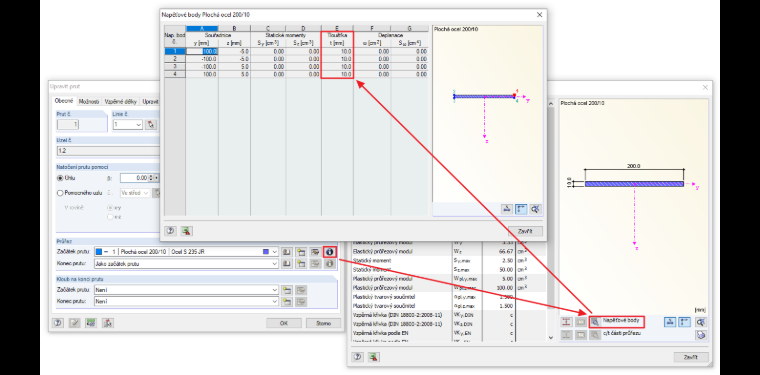
Task: Open Konec prutu hinge dropdown
Action: (x=274, y=301)
